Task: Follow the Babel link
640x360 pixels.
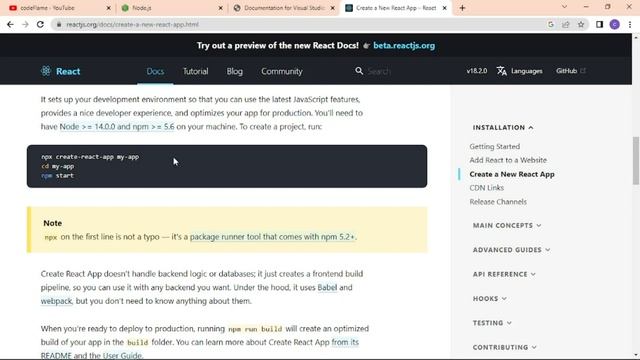Action: (327, 287)
